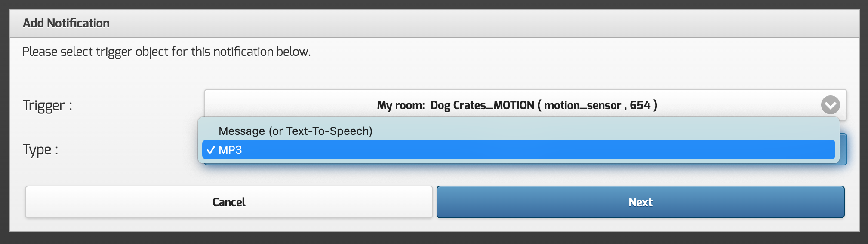The height and width of the screenshot is (244, 868).
Task: Click the chevron arrow on Trigger dropdown
Action: coord(830,105)
